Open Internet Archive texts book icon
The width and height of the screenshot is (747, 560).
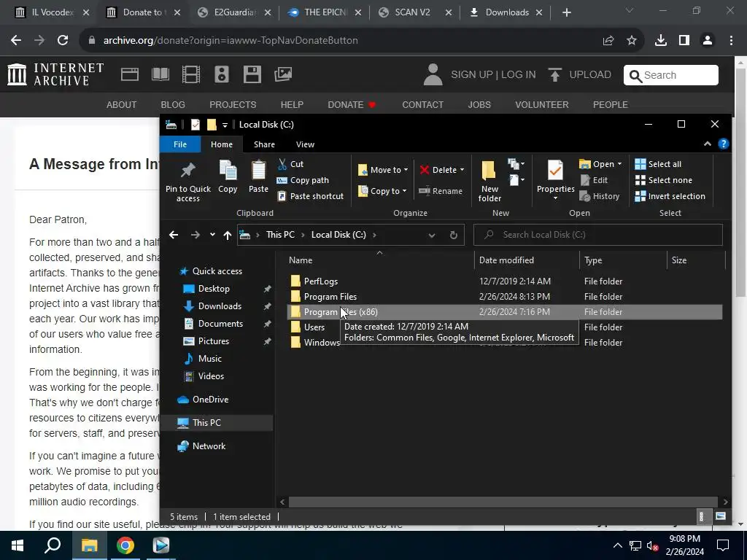[x=160, y=75]
